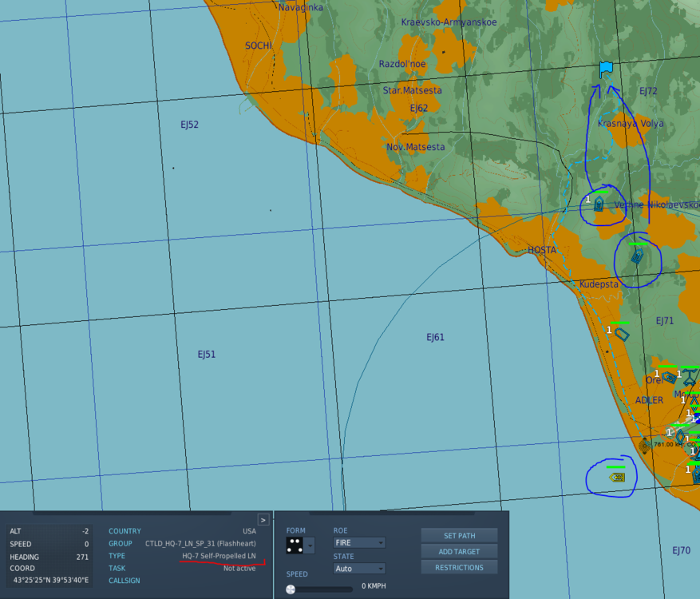This screenshot has width=700, height=599.
Task: Open the STATE dropdown showing Auto
Action: (359, 569)
